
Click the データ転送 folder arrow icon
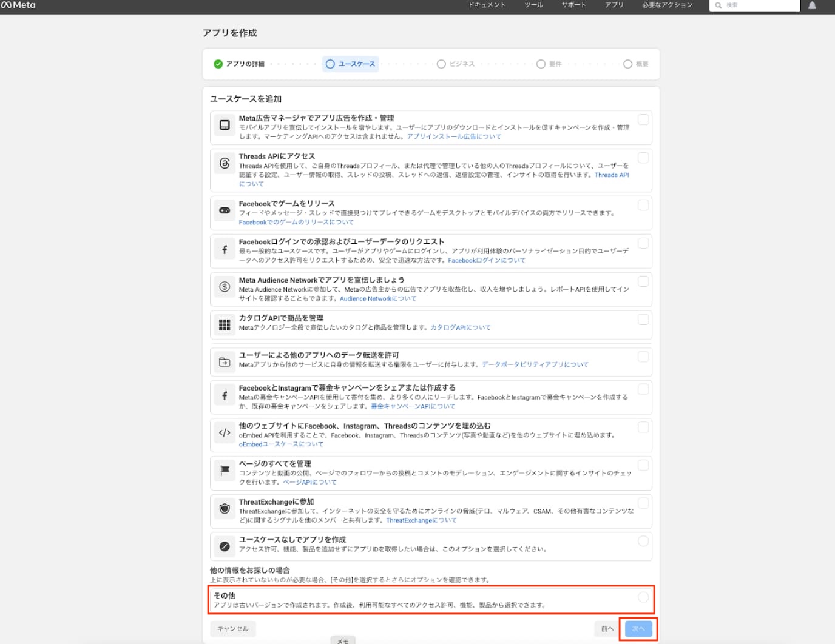(225, 362)
